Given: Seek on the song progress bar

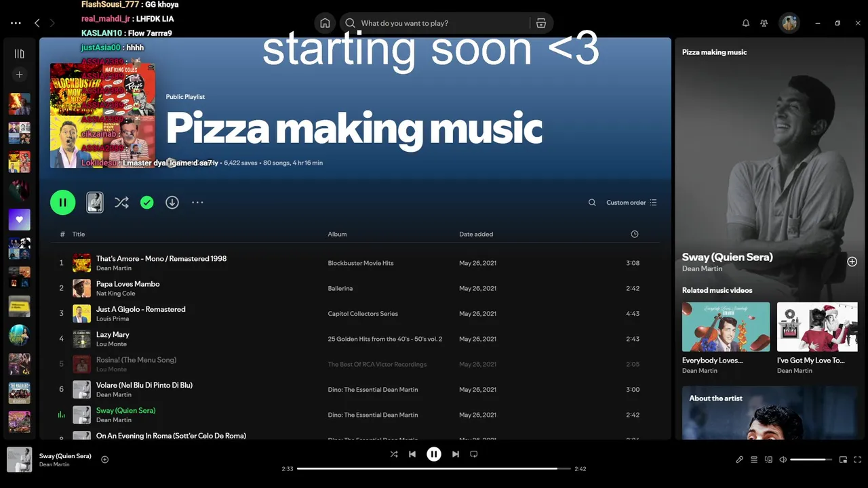Looking at the screenshot, I should pyautogui.click(x=434, y=468).
